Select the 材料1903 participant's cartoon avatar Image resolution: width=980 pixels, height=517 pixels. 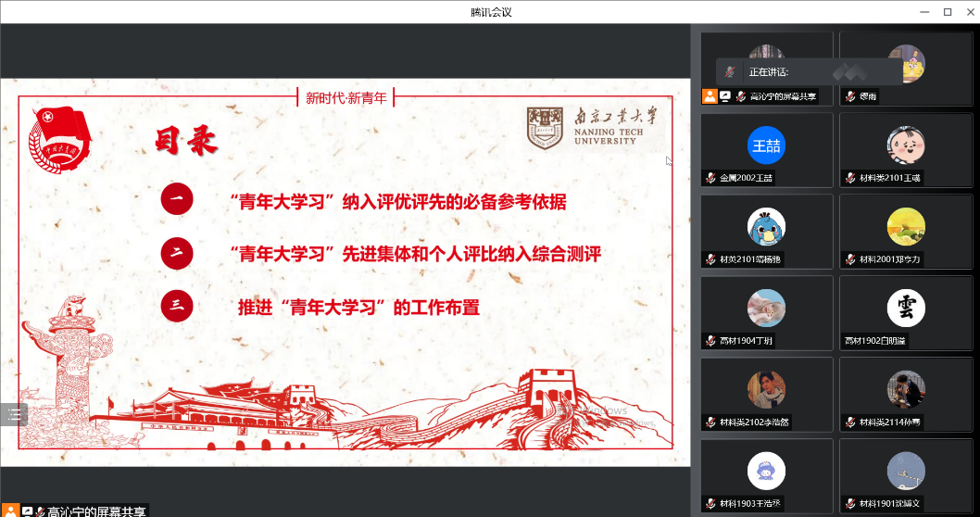click(766, 471)
